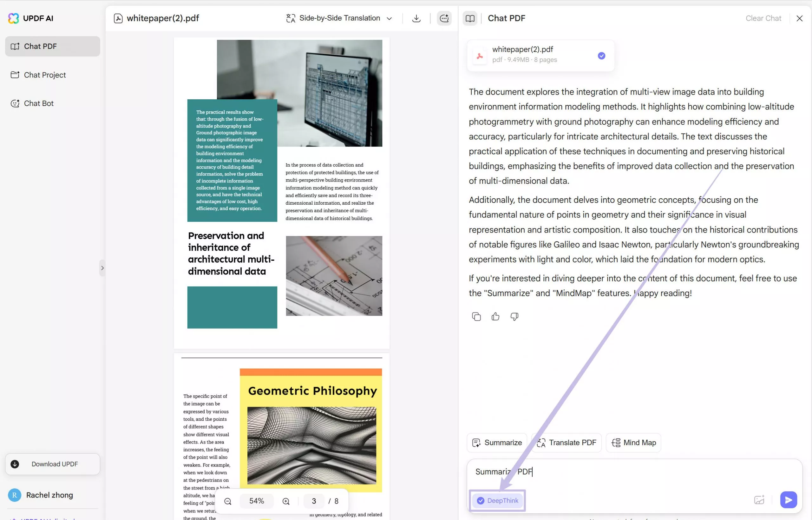This screenshot has width=812, height=520.
Task: Click the image upload icon
Action: tap(759, 500)
